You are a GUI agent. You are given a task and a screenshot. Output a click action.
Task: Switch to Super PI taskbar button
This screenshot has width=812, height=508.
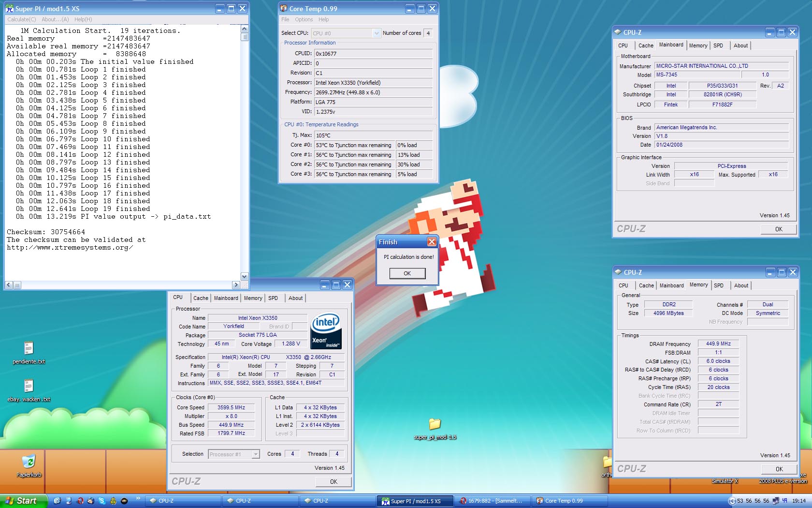(415, 501)
